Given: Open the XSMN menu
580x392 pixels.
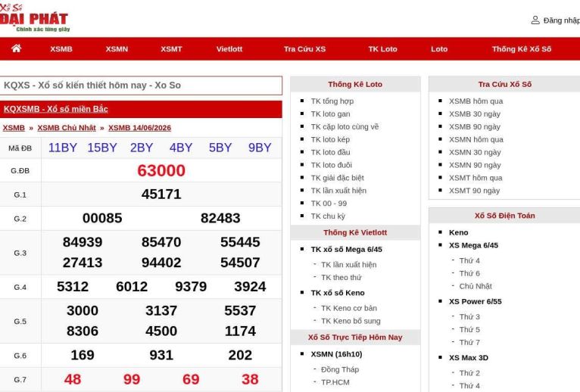Looking at the screenshot, I should [x=117, y=49].
